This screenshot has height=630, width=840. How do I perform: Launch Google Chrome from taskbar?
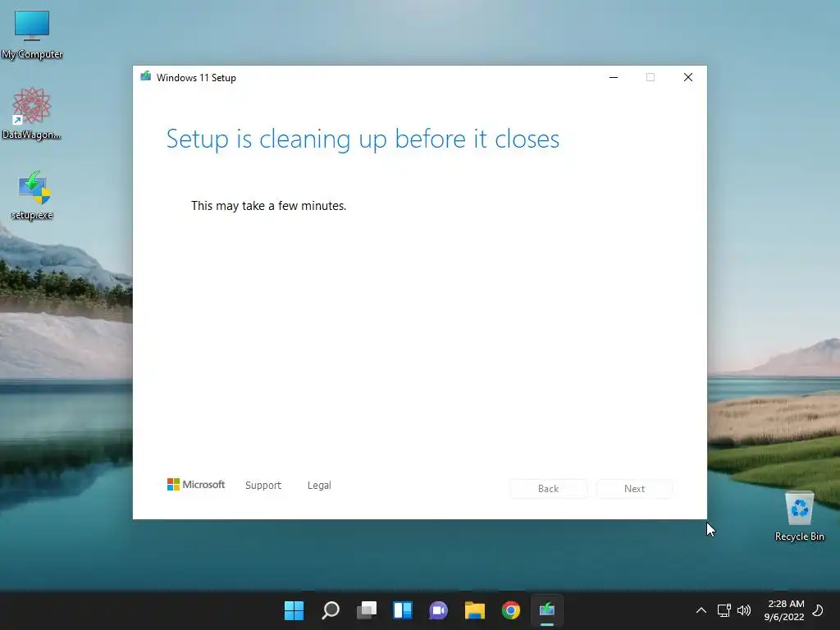(510, 610)
